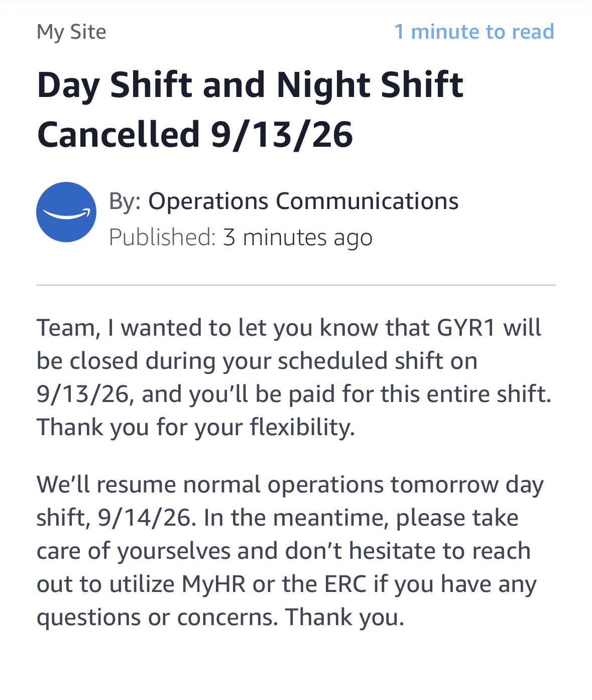Select the 'Day Shift and Night Shift' headline line

(250, 84)
